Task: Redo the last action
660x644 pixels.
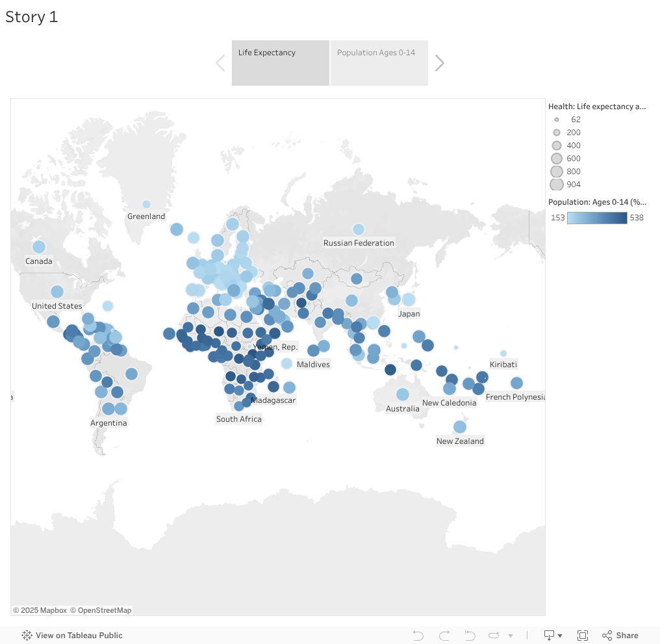Action: (x=444, y=635)
